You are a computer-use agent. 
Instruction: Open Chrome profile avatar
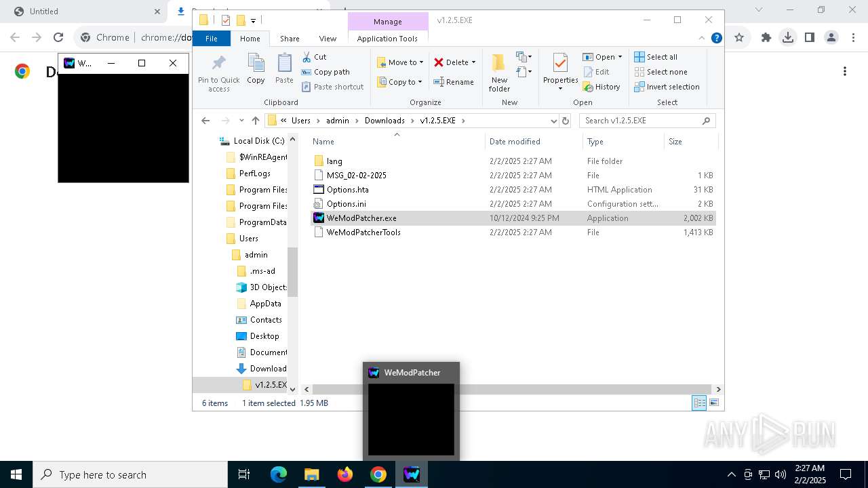point(831,38)
